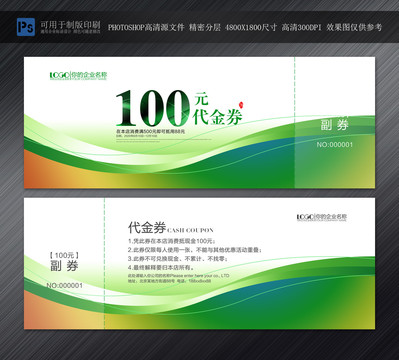Click the line 在本店消费满500元即可抵用88元
This screenshot has height=360, width=399.
pos(150,131)
